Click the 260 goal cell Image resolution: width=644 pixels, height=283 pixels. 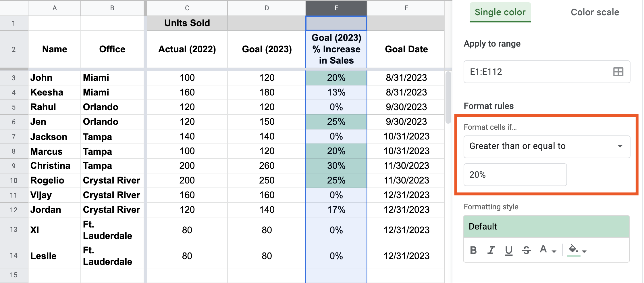(x=267, y=166)
